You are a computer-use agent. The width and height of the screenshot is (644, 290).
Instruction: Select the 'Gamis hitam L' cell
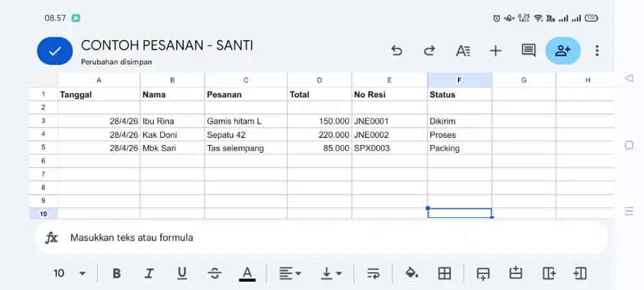click(x=246, y=121)
